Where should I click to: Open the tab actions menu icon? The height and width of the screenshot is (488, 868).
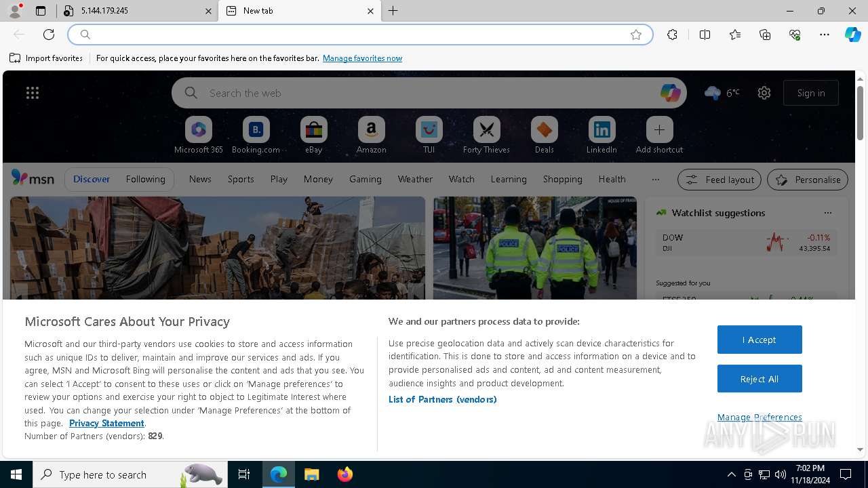click(41, 11)
